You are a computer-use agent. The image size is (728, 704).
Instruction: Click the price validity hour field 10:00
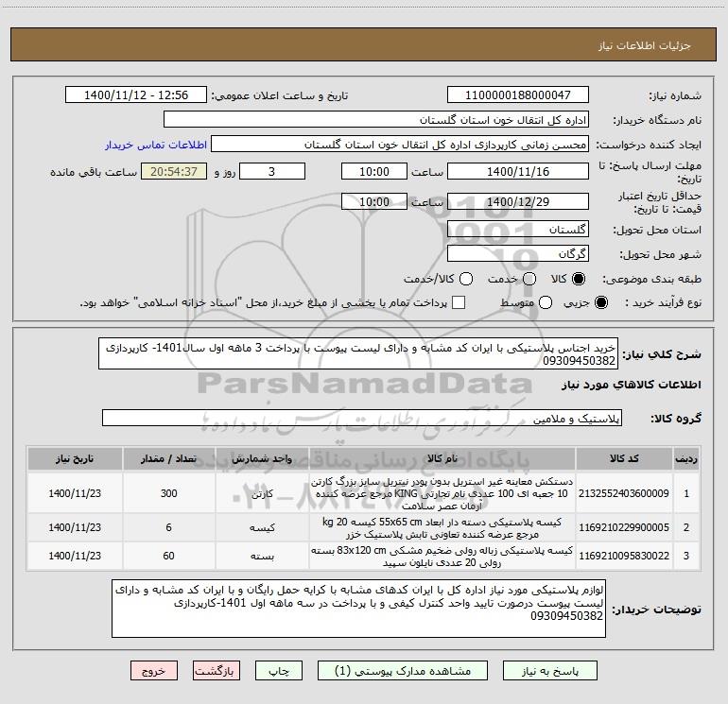(374, 201)
